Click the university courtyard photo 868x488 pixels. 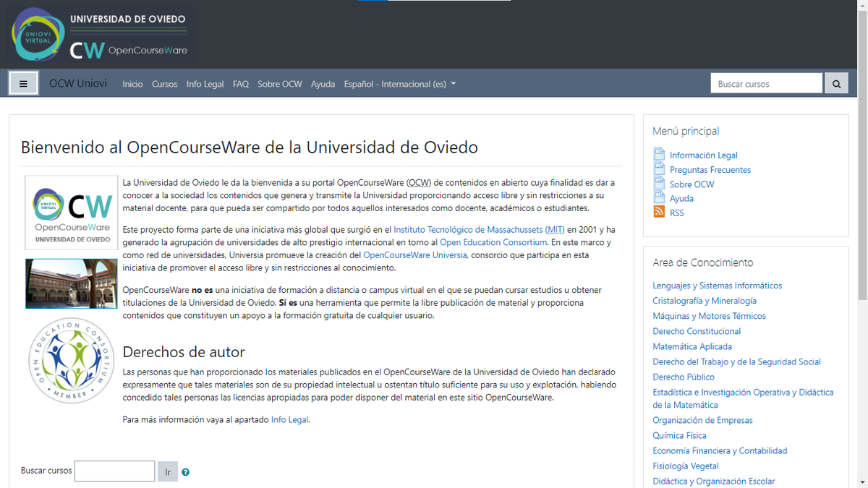pos(72,284)
